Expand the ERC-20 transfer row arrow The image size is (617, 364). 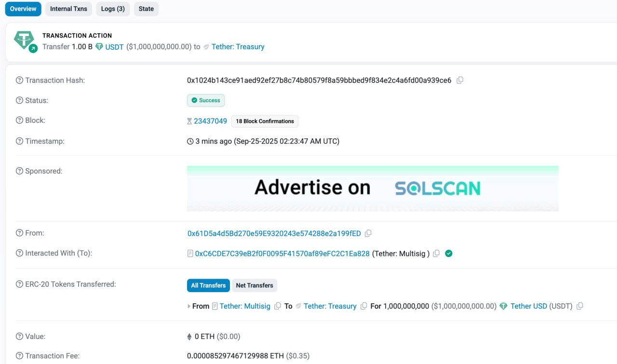tap(189, 306)
